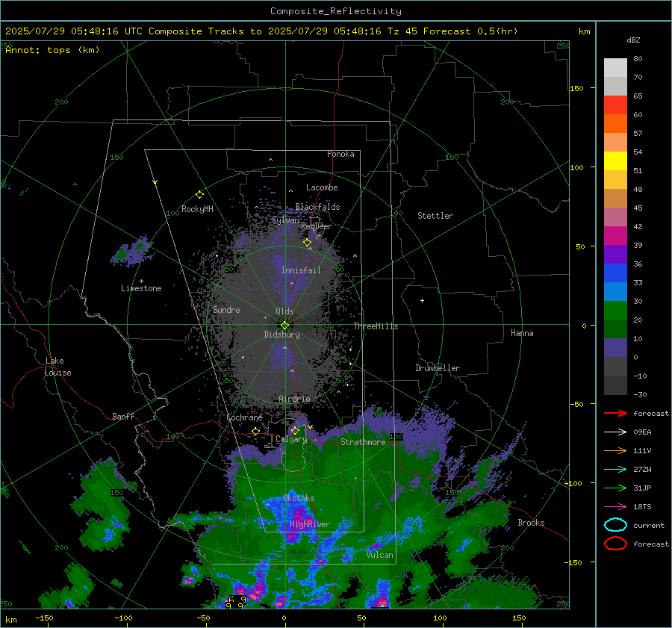Click the cyan 27ZW track arrow
Image resolution: width=672 pixels, height=628 pixels.
[615, 470]
